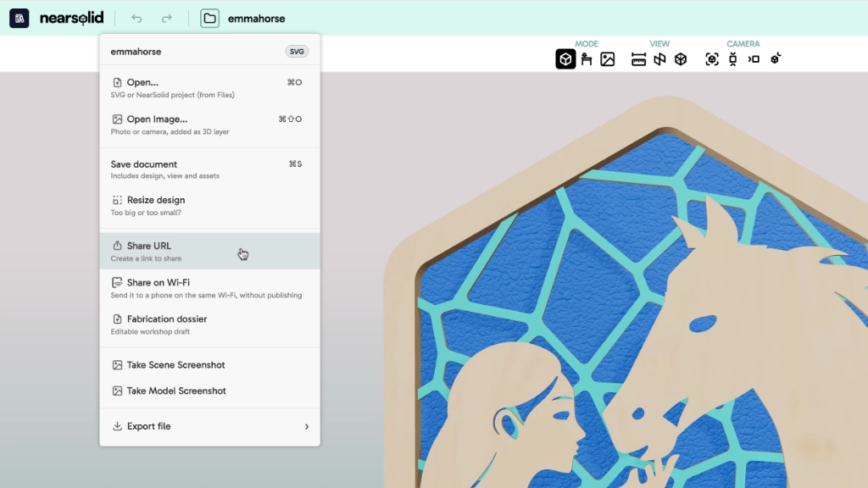Choose Take Scene Screenshot

[x=210, y=364]
